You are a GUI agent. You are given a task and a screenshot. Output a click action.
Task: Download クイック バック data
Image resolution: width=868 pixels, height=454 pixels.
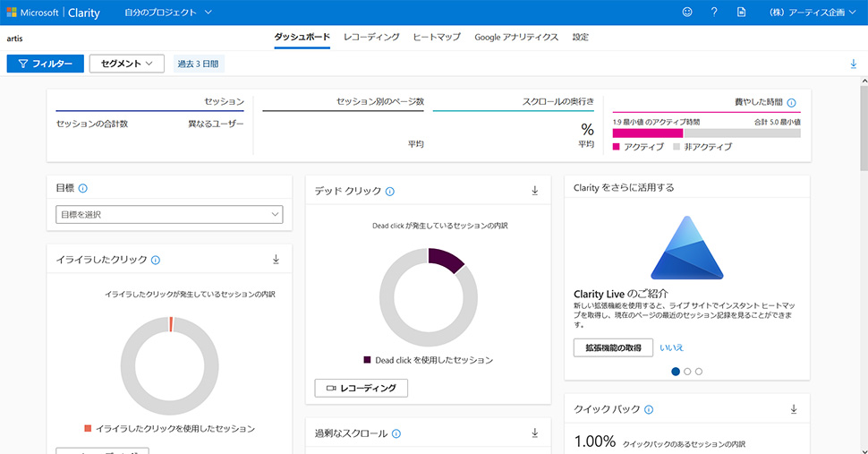point(793,409)
